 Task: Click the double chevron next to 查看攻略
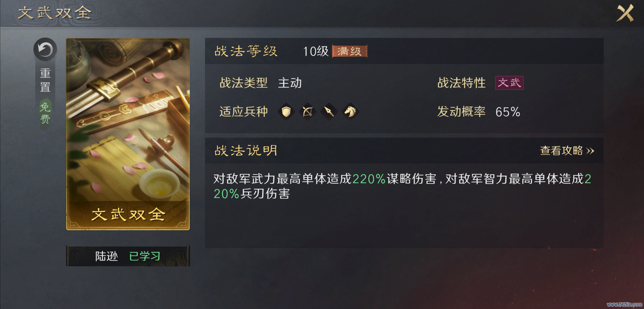point(590,151)
